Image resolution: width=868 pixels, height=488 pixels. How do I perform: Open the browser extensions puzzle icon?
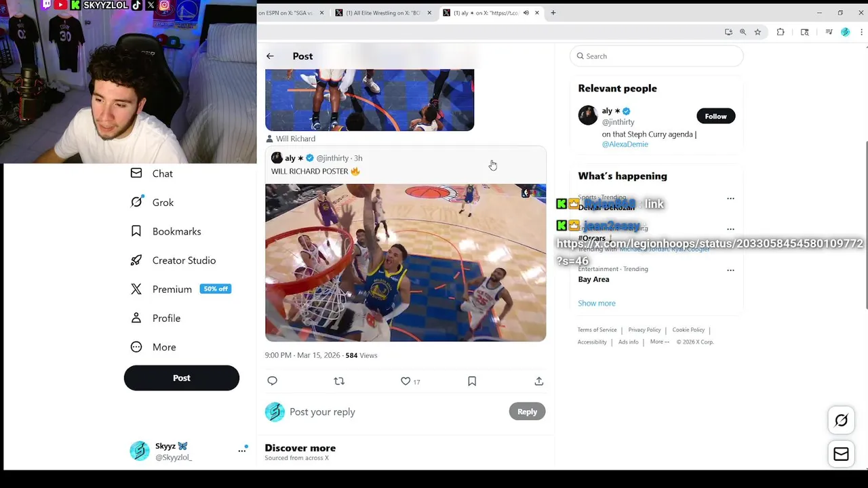pyautogui.click(x=781, y=32)
